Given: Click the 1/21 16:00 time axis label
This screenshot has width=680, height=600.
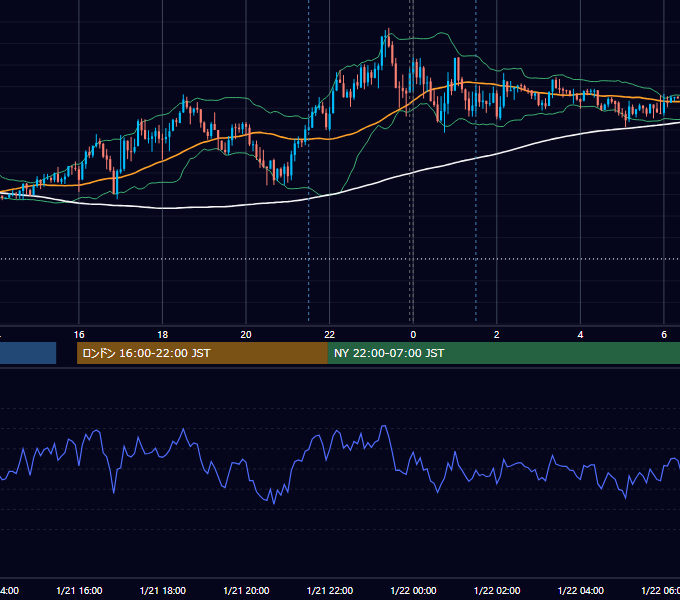Looking at the screenshot, I should 79,590.
